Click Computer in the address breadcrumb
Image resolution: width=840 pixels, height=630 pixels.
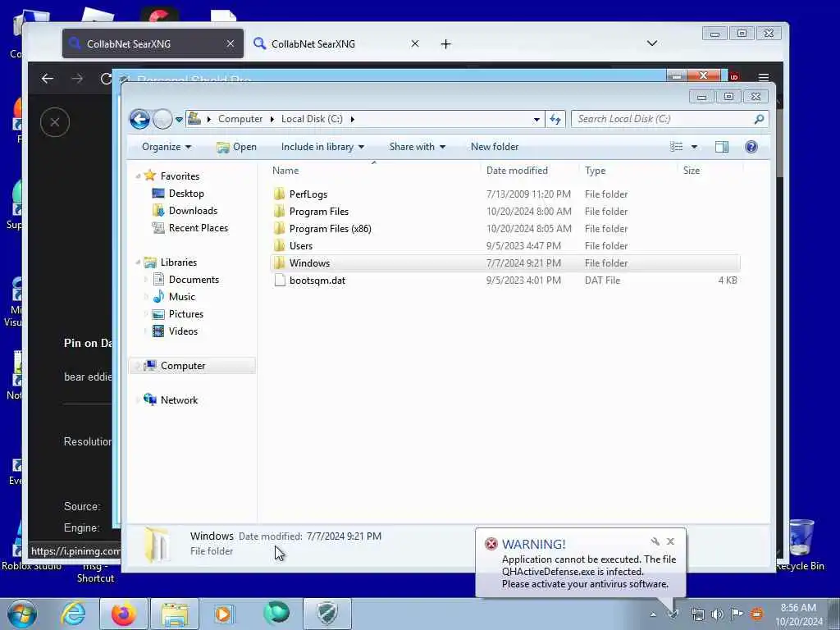coord(240,119)
